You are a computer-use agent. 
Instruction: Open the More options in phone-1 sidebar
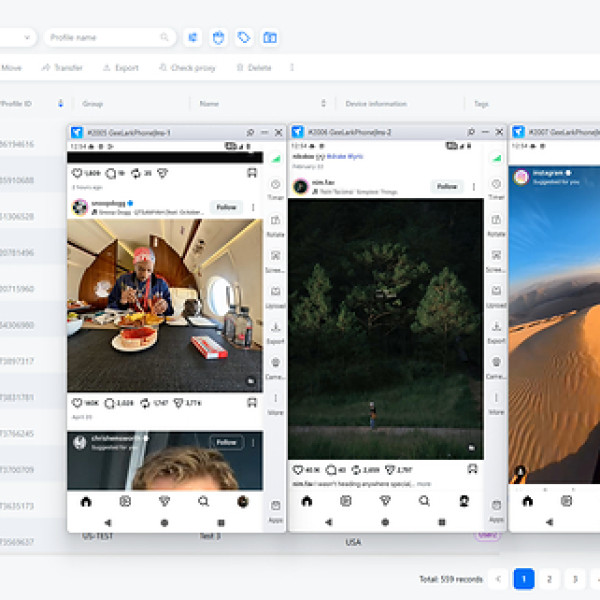[276, 398]
